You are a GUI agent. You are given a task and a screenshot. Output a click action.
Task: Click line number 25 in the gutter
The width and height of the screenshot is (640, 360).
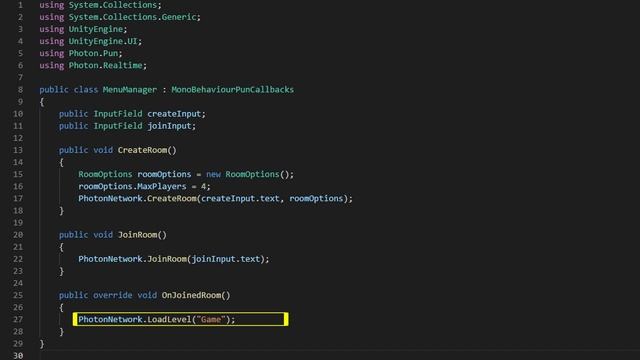pos(18,296)
